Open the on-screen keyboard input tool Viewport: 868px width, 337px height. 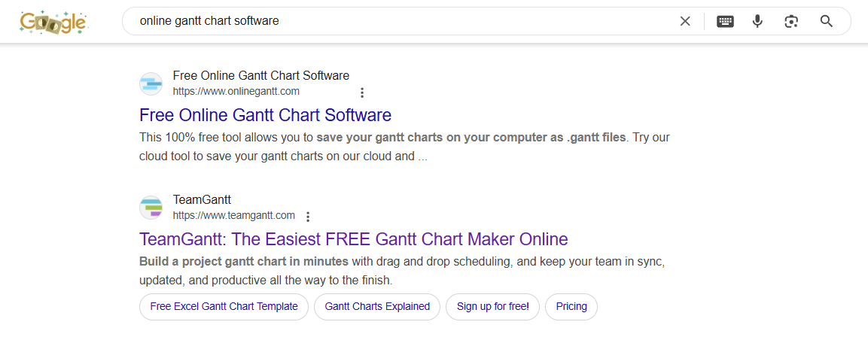point(725,22)
